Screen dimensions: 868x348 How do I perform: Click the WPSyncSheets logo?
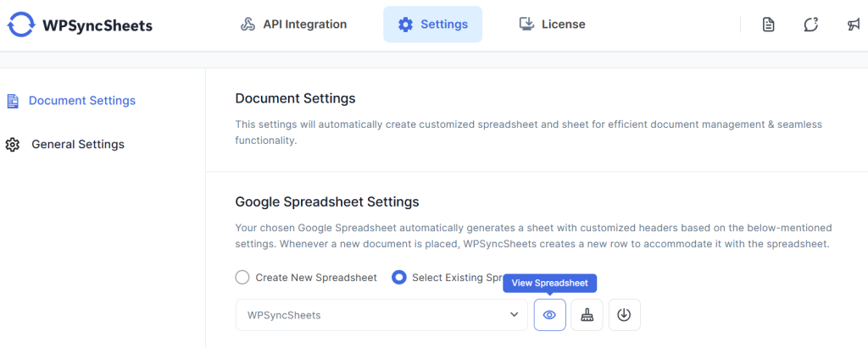click(80, 25)
